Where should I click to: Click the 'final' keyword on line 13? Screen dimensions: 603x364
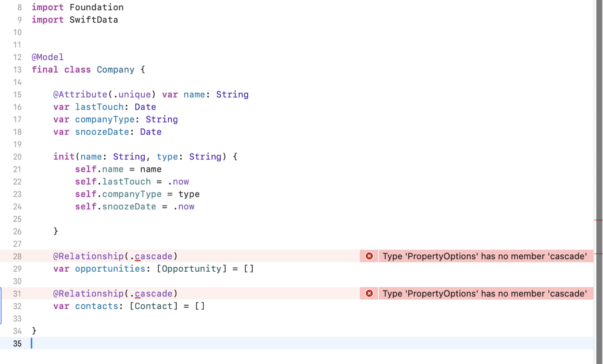(45, 70)
